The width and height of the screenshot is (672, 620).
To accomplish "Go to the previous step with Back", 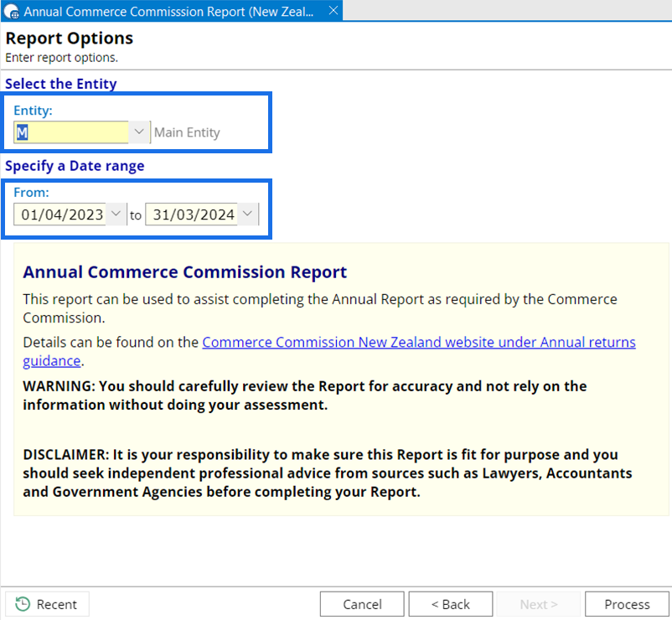I will (451, 604).
